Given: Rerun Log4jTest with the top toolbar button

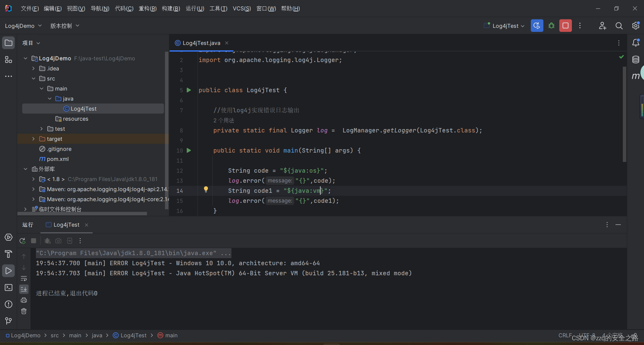Looking at the screenshot, I should pyautogui.click(x=537, y=26).
